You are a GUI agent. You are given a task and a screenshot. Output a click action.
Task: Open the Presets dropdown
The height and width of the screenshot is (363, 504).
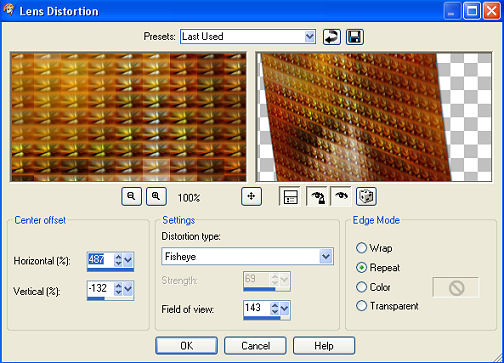coord(310,37)
